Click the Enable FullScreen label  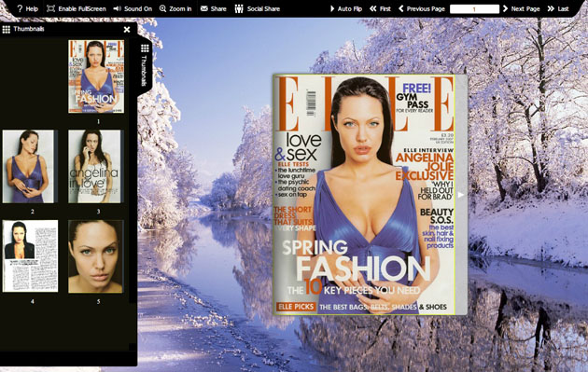[82, 8]
